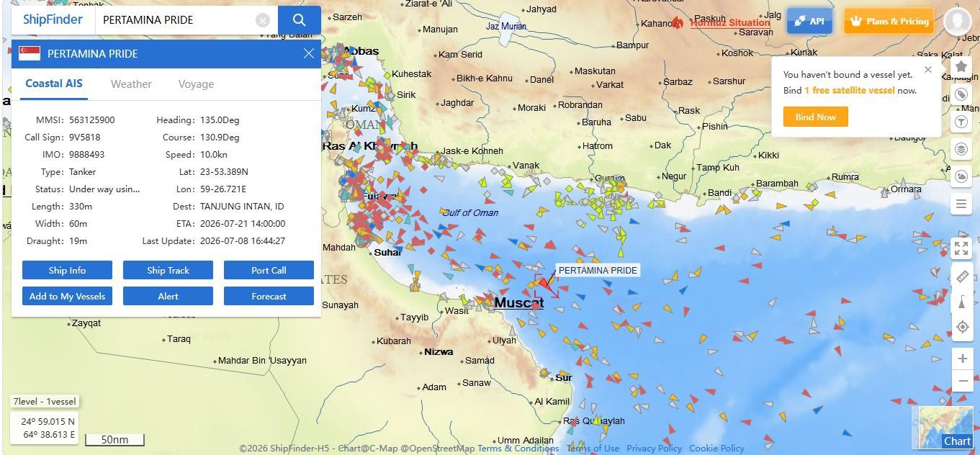
Task: Clear the PERTAMINA PRIDE search text
Action: (x=264, y=20)
